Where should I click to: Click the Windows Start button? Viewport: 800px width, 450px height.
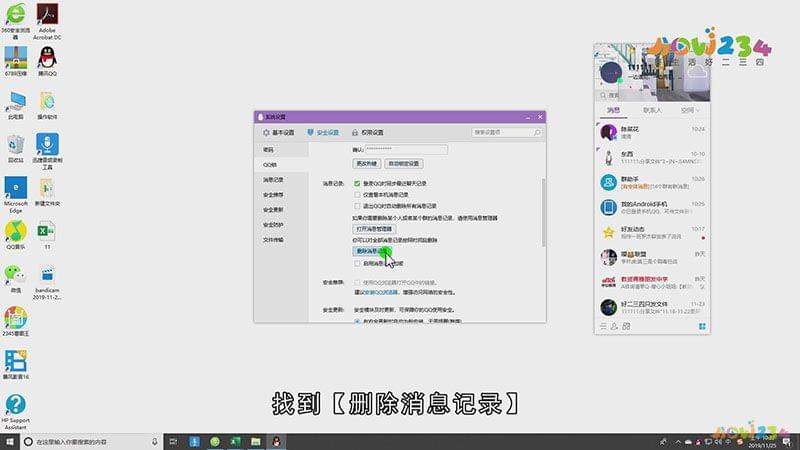click(10, 441)
